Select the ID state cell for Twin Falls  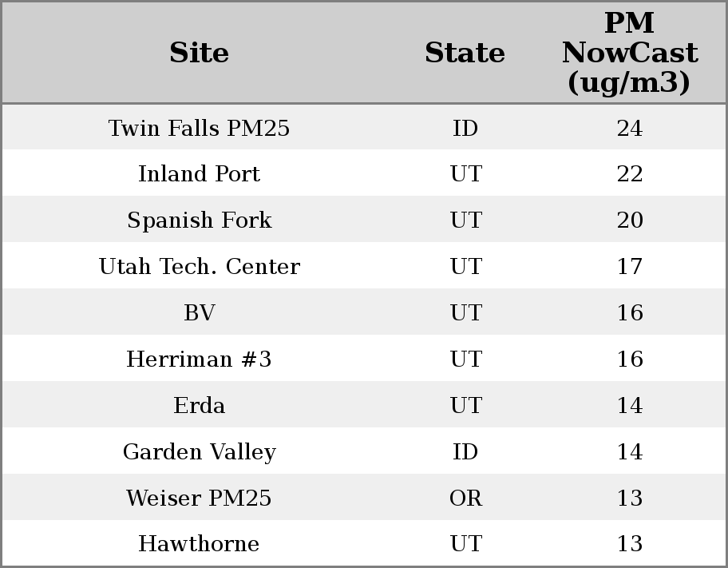pyautogui.click(x=465, y=129)
